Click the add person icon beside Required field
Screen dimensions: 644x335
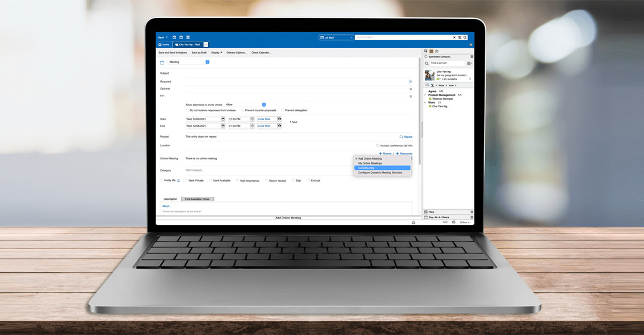point(410,81)
